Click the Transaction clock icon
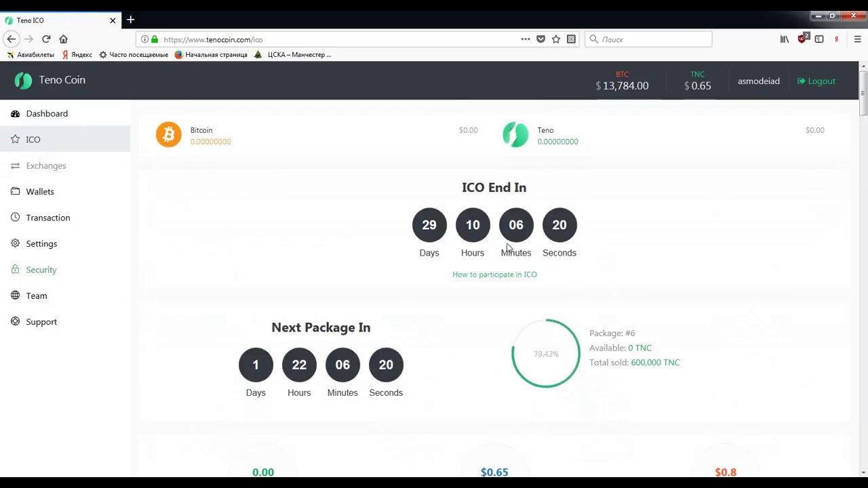 click(x=15, y=218)
